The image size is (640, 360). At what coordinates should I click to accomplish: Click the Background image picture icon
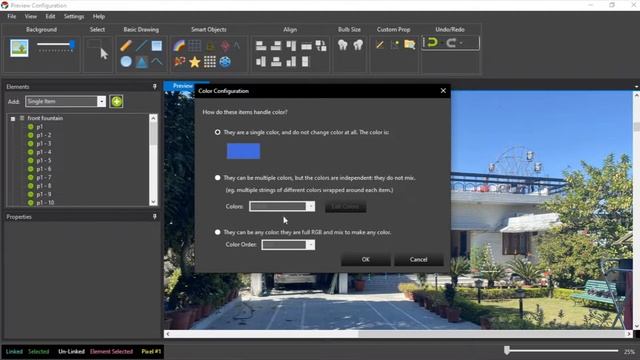(x=19, y=48)
